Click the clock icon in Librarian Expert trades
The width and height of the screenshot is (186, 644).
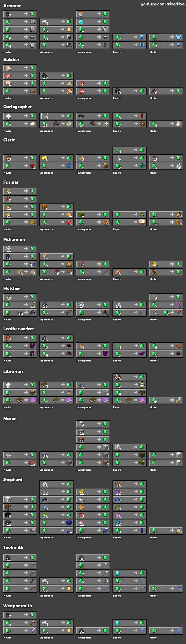pos(142,385)
